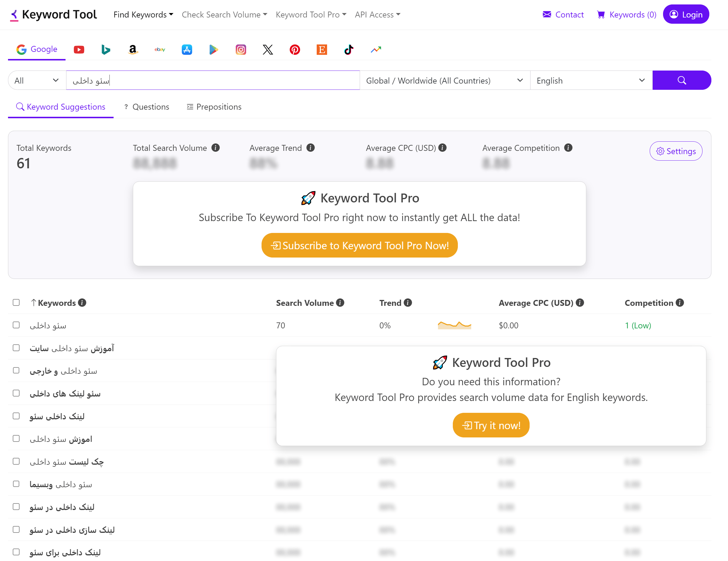Click the $0.00 CPC value
The image size is (728, 561).
508,325
